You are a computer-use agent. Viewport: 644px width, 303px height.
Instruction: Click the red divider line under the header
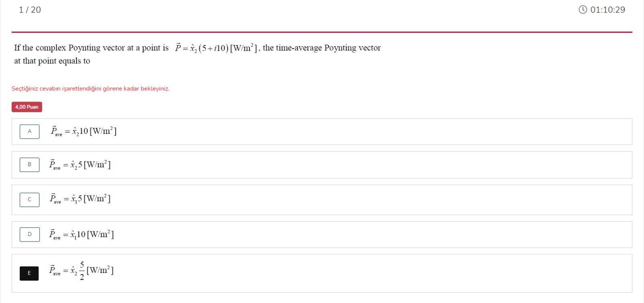[x=322, y=30]
